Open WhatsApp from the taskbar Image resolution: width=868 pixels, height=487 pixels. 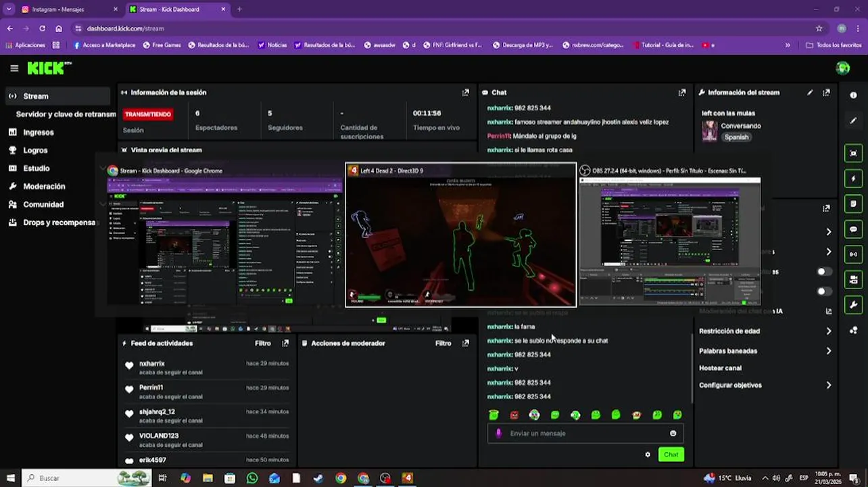coord(252,478)
